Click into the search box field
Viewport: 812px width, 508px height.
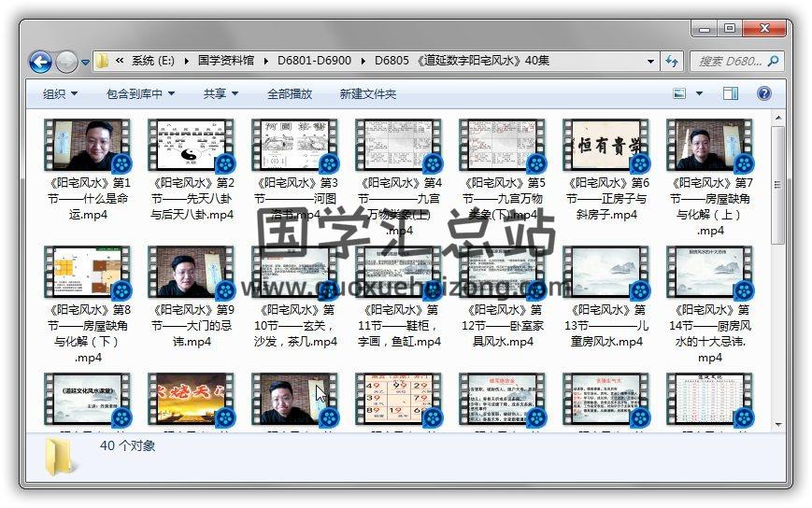pyautogui.click(x=729, y=62)
